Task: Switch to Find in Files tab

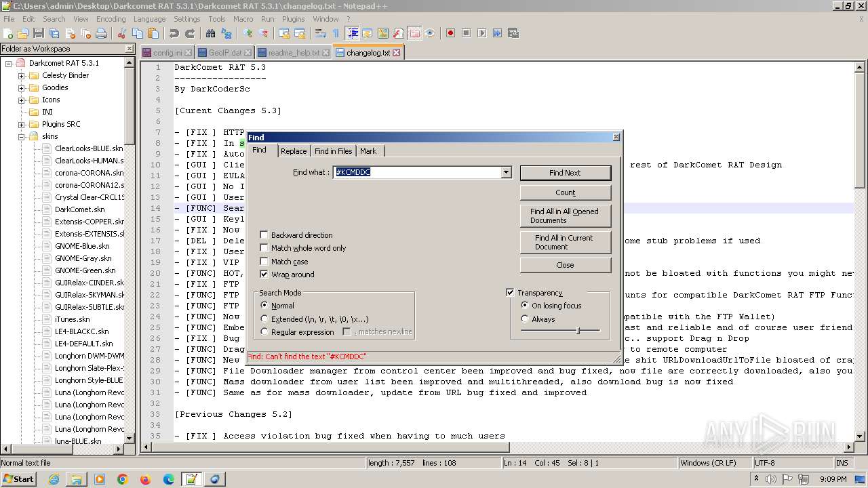Action: click(333, 151)
